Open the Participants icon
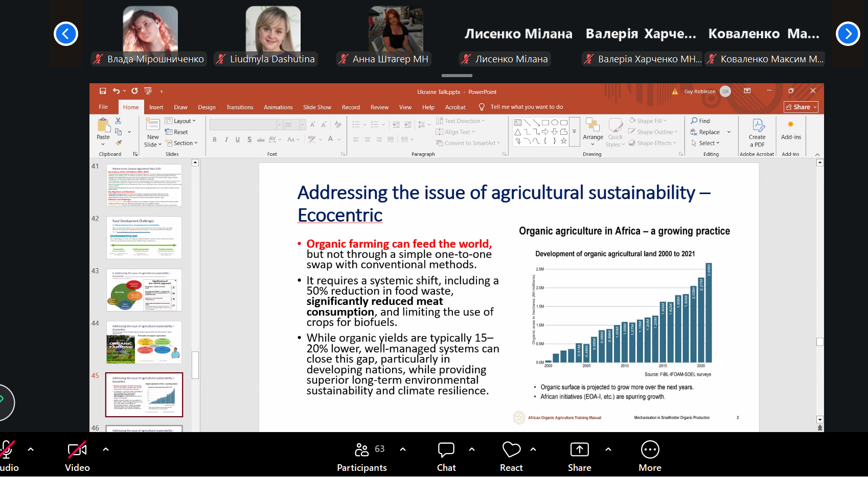This screenshot has width=868, height=477. (361, 449)
